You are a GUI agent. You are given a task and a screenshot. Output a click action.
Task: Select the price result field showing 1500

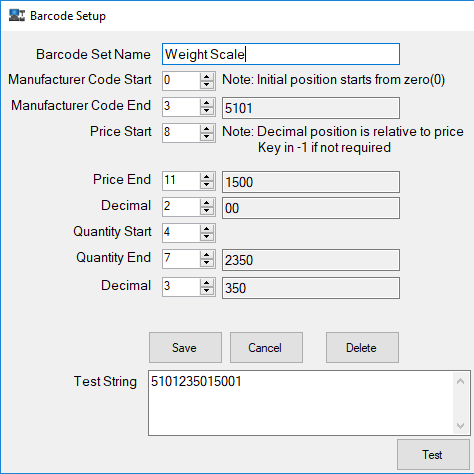point(311,182)
